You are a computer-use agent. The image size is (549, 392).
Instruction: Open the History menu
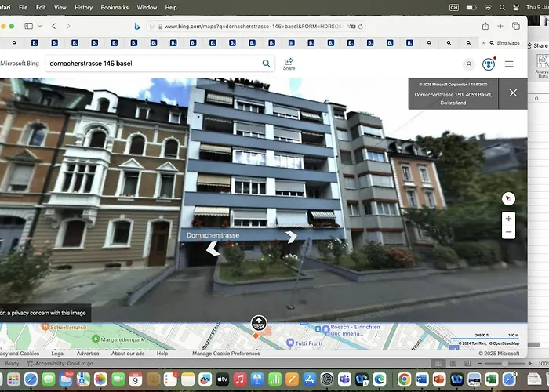coord(83,7)
